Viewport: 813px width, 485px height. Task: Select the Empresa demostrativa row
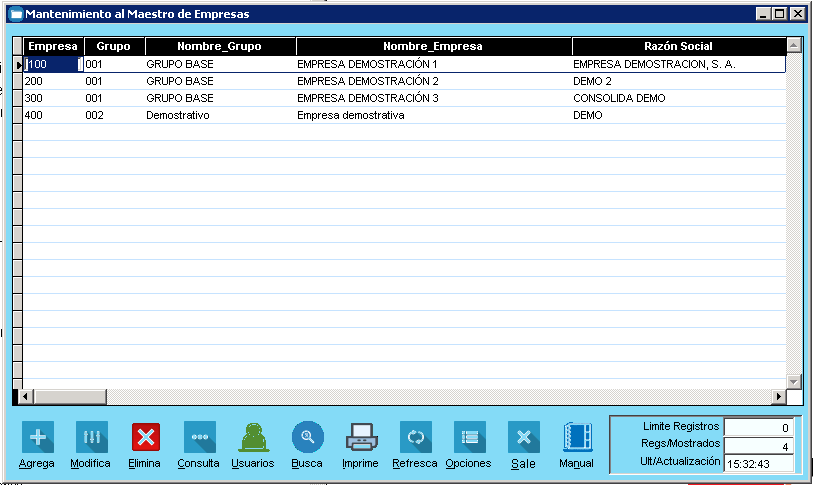coord(350,115)
